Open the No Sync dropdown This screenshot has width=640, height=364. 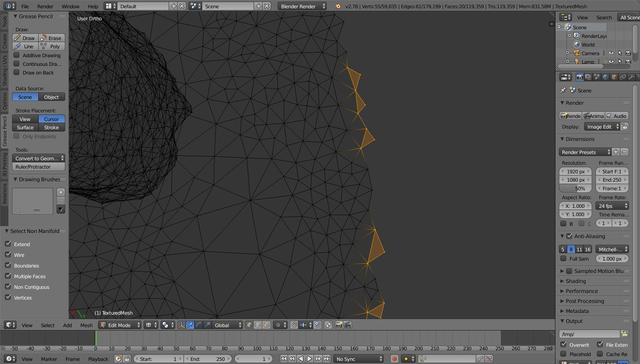click(x=358, y=359)
